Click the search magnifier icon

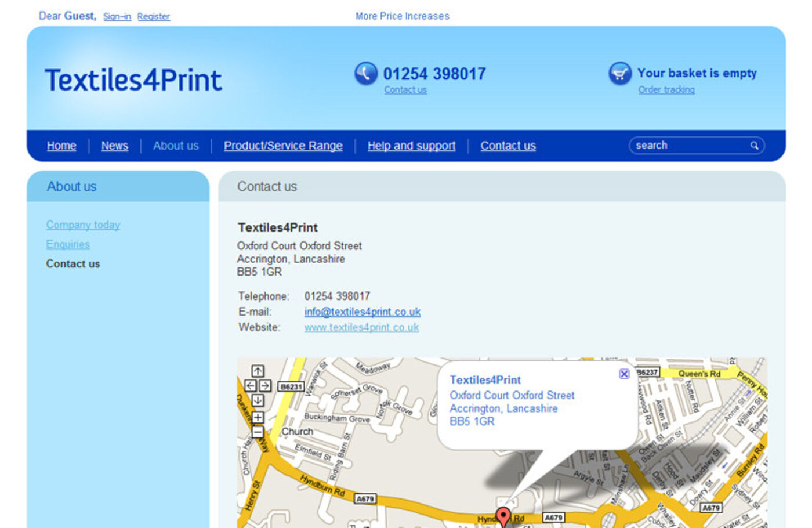754,146
